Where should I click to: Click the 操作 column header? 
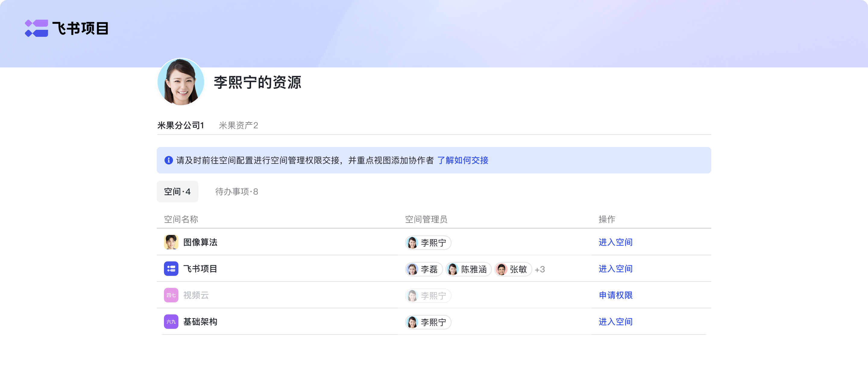pos(607,219)
